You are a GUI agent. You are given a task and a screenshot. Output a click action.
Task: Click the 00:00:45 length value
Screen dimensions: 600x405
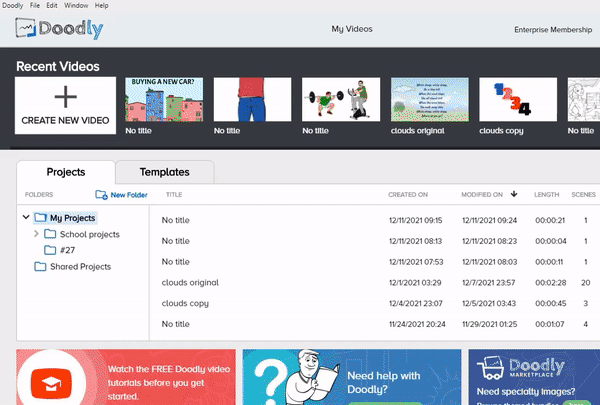coord(551,303)
